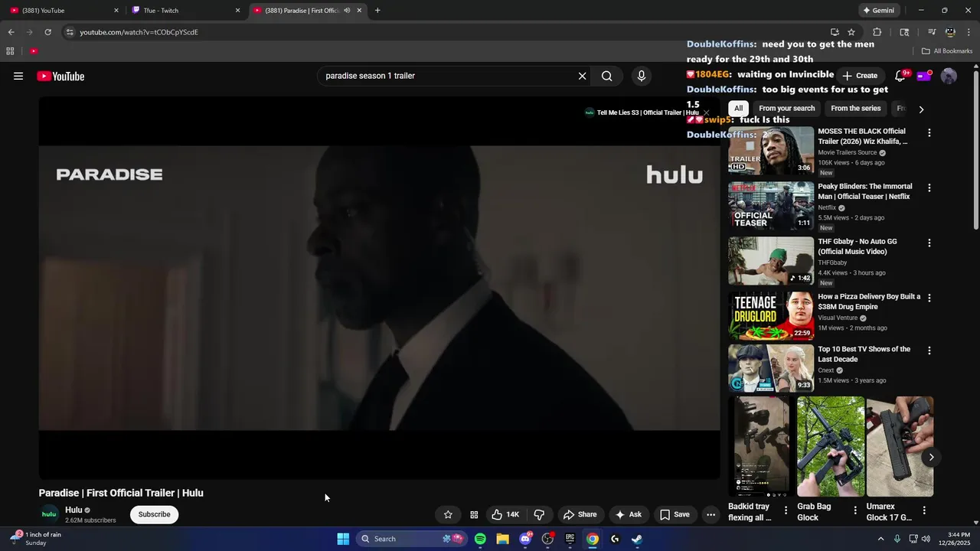Toggle microphone icon in system tray

tap(897, 539)
